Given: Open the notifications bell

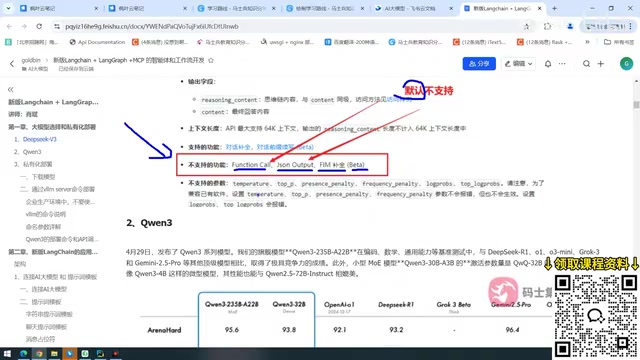Looking at the screenshot, I should click(x=548, y=64).
